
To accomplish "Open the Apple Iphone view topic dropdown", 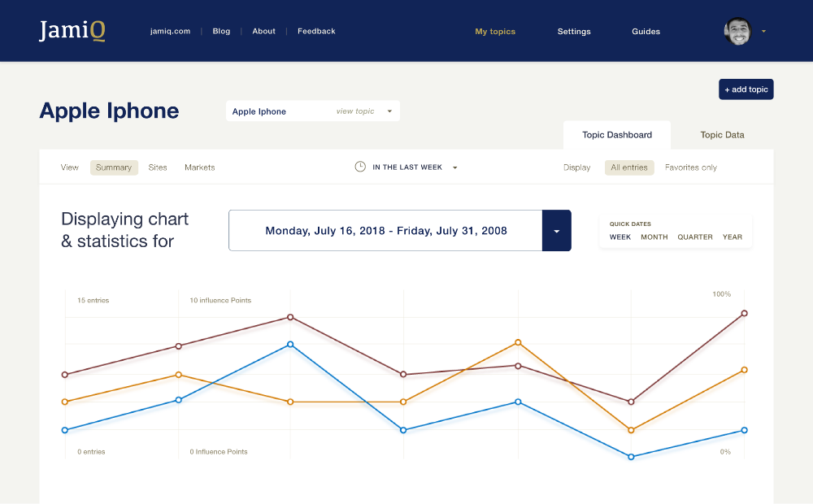I will click(x=313, y=111).
